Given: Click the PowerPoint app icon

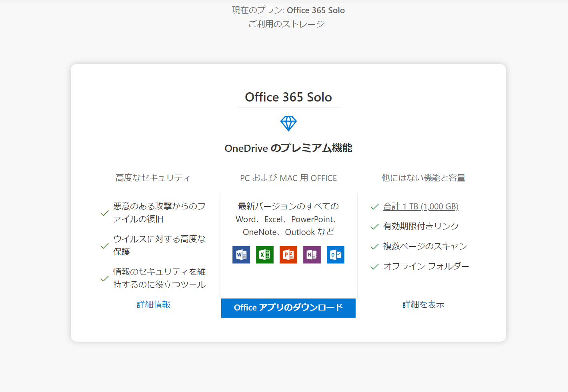Looking at the screenshot, I should tap(288, 255).
